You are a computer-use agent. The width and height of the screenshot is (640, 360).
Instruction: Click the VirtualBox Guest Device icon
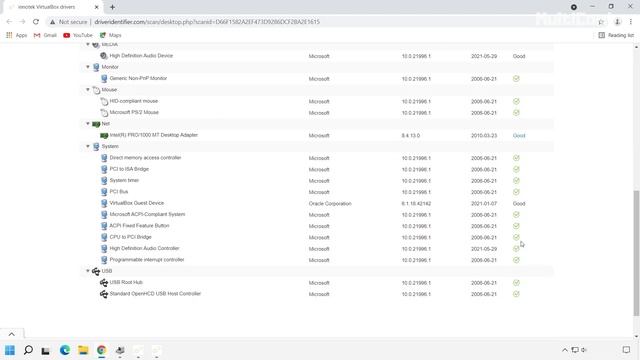pos(104,203)
